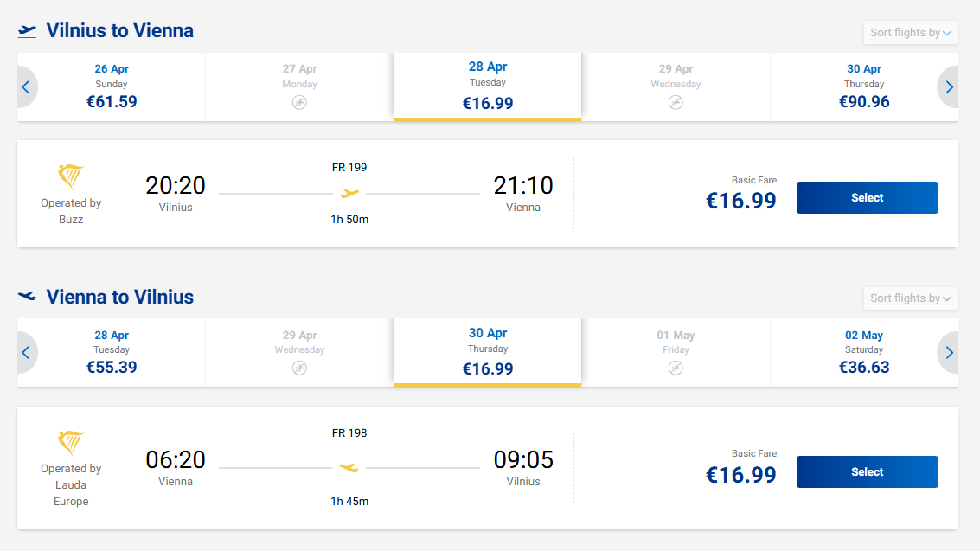Select the 20:20 Vilnius to Vienna flight
Viewport: 980px width, 551px height.
[x=867, y=198]
